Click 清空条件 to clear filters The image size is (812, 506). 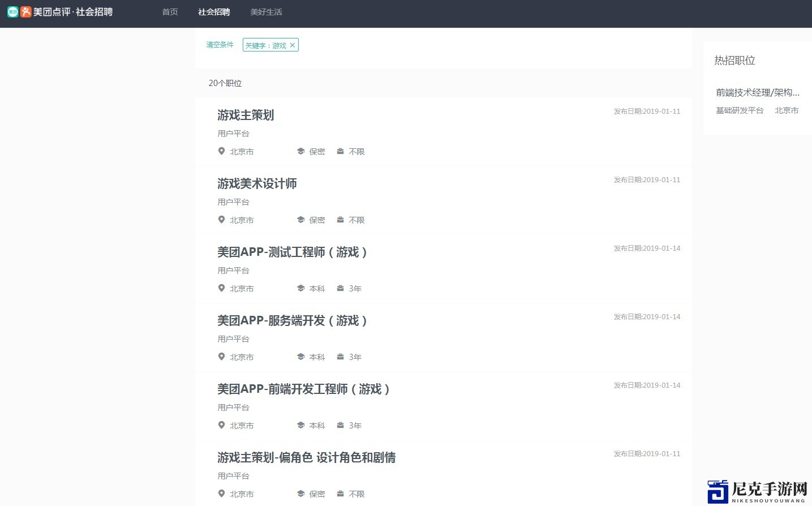pos(220,45)
